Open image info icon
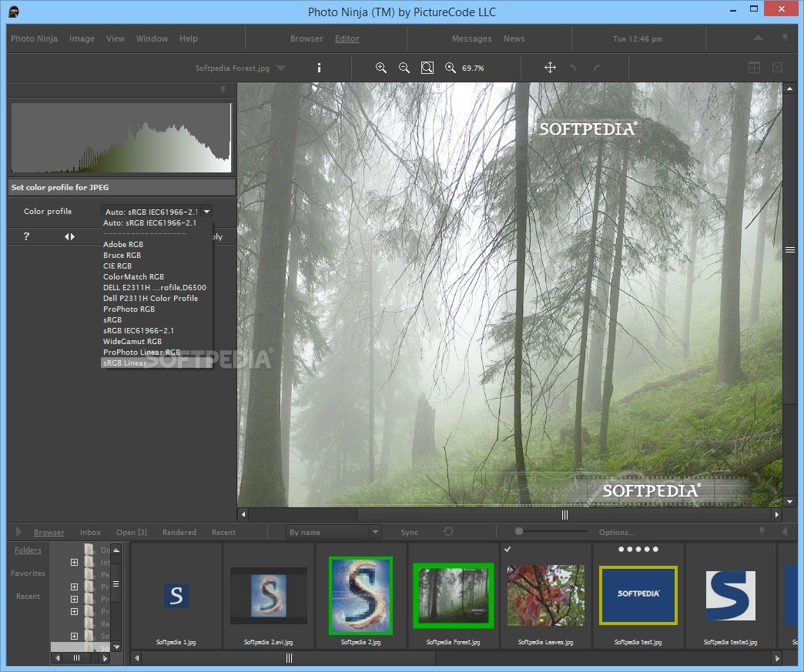 coord(319,68)
